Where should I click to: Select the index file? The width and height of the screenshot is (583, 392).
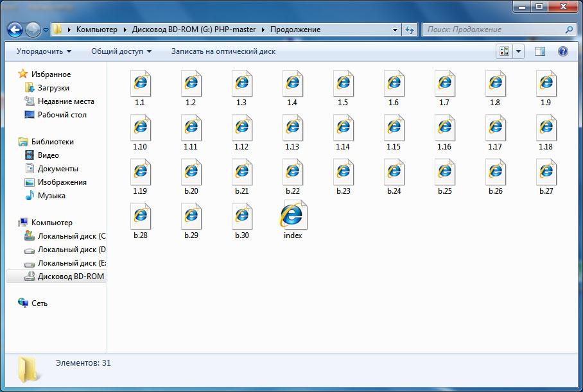(293, 219)
